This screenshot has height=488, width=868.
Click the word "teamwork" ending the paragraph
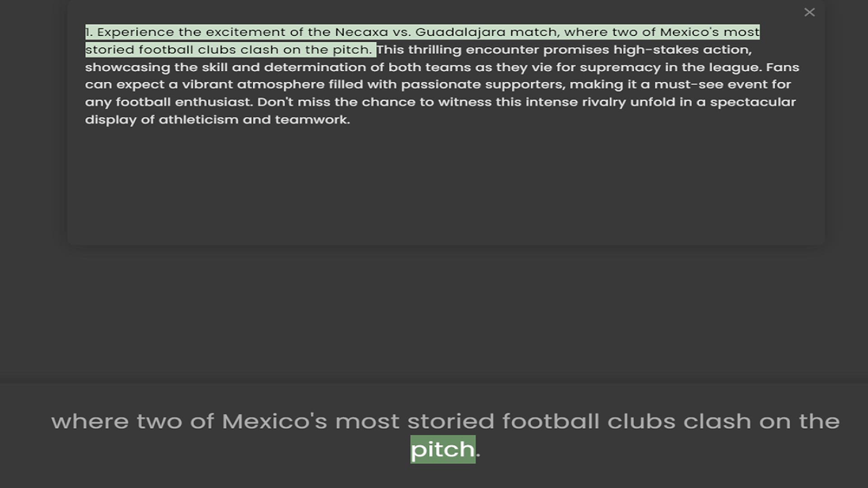(311, 120)
